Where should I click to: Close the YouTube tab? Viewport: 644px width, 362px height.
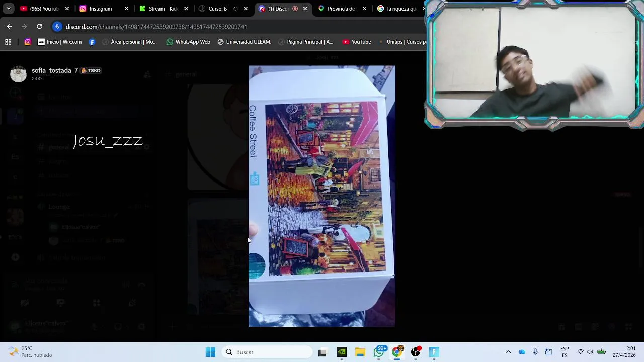pos(67,9)
